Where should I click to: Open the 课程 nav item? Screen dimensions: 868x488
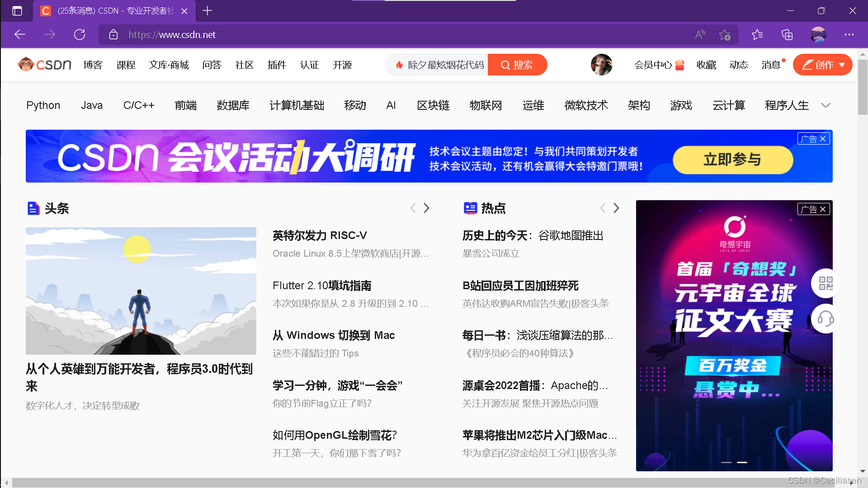tap(126, 65)
